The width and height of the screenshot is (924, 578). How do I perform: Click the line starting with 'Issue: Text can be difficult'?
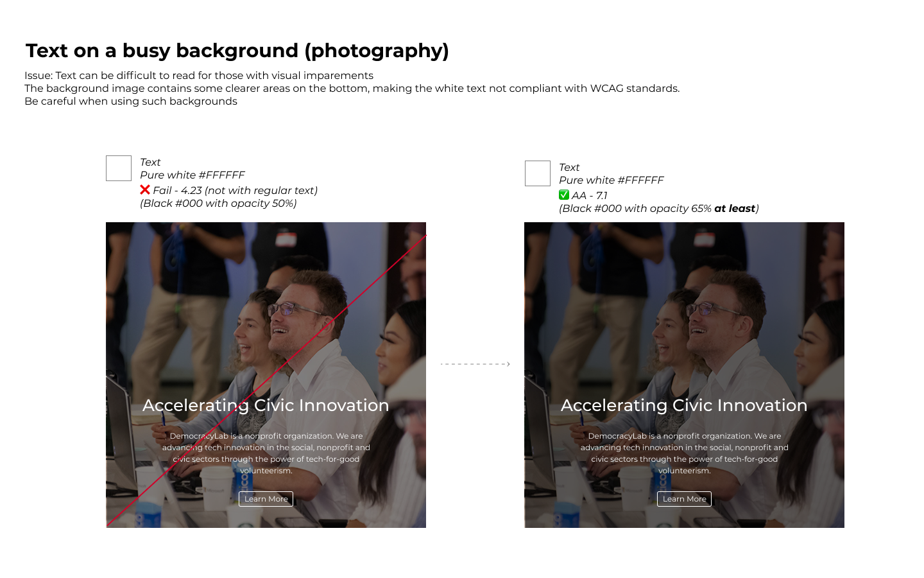pos(199,76)
